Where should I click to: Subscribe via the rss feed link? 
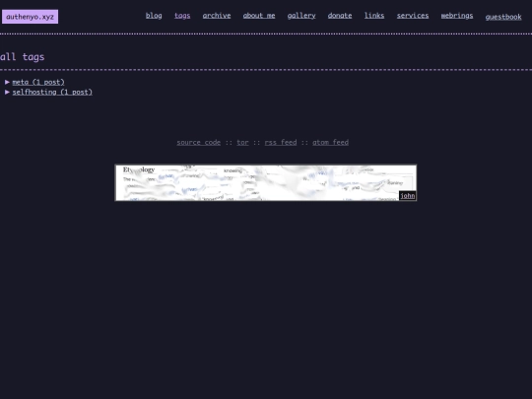[x=281, y=143]
